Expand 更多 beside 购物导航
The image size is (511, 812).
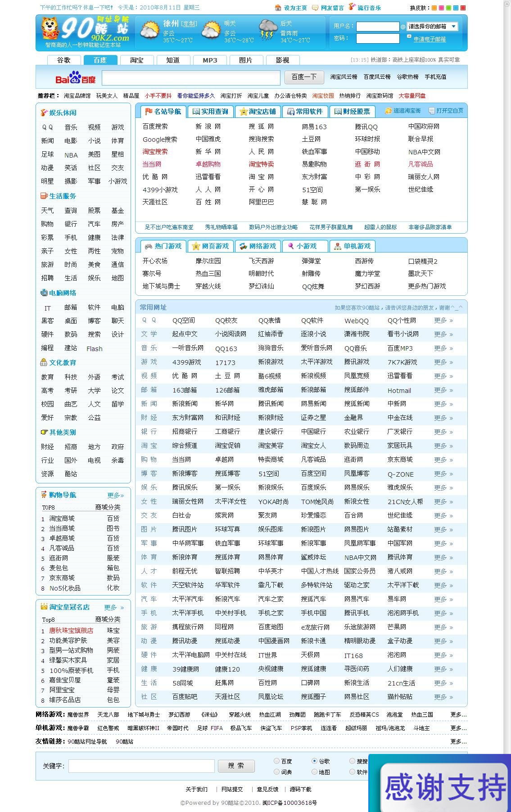(115, 496)
